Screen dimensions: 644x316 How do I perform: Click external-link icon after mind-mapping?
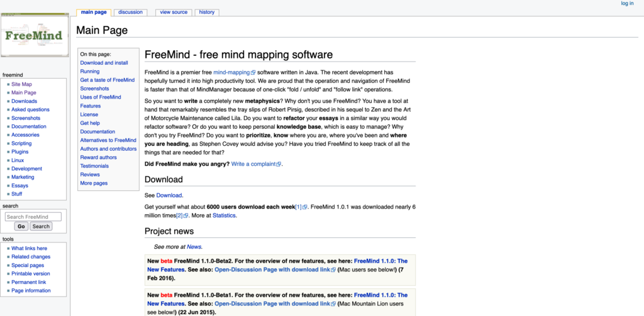point(253,73)
